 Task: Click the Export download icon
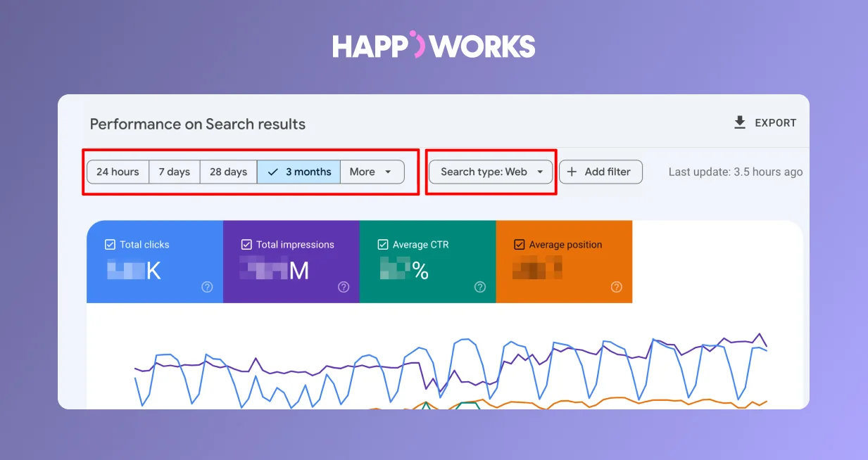[739, 123]
